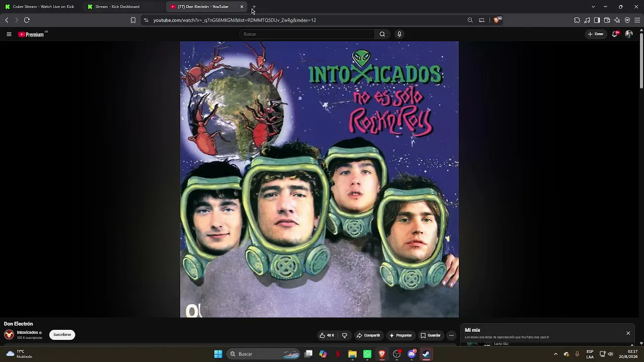
Task: Switch the ESP LAA input language
Action: coord(590,354)
